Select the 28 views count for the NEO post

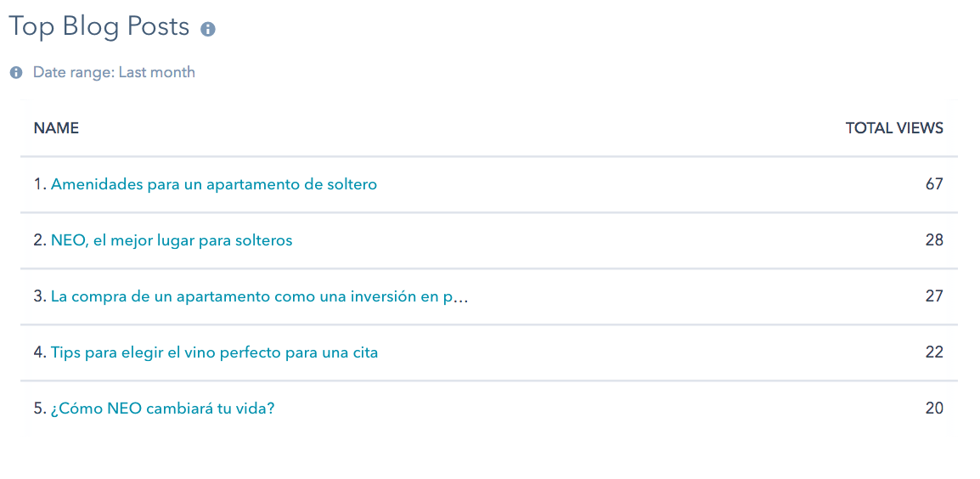(x=934, y=240)
